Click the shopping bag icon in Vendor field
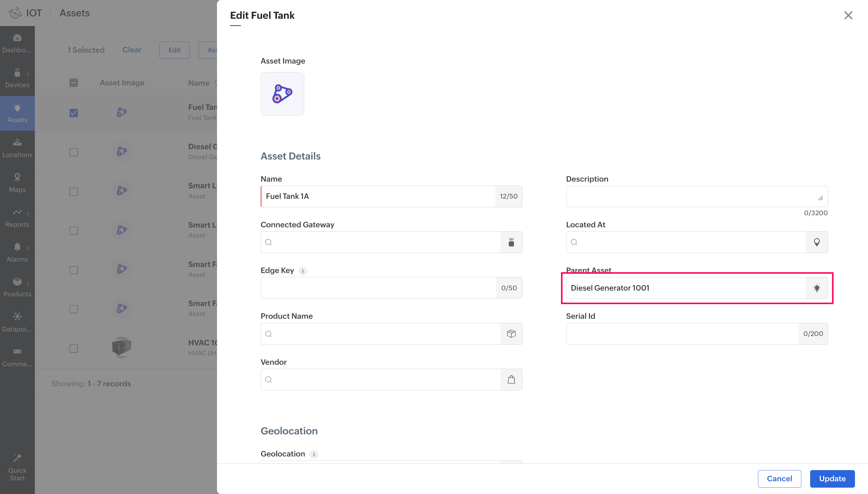Screen dimensions: 868x494 coord(511,380)
